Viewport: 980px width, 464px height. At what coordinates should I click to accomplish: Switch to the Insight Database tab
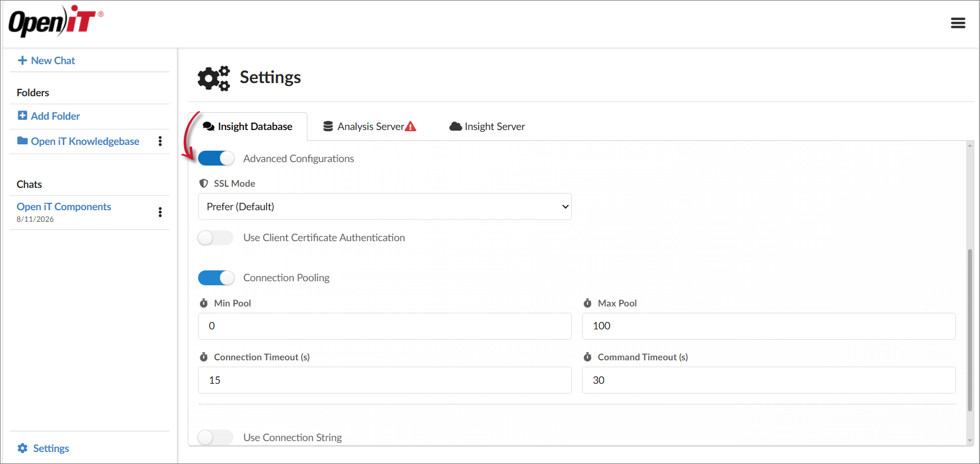click(x=248, y=127)
